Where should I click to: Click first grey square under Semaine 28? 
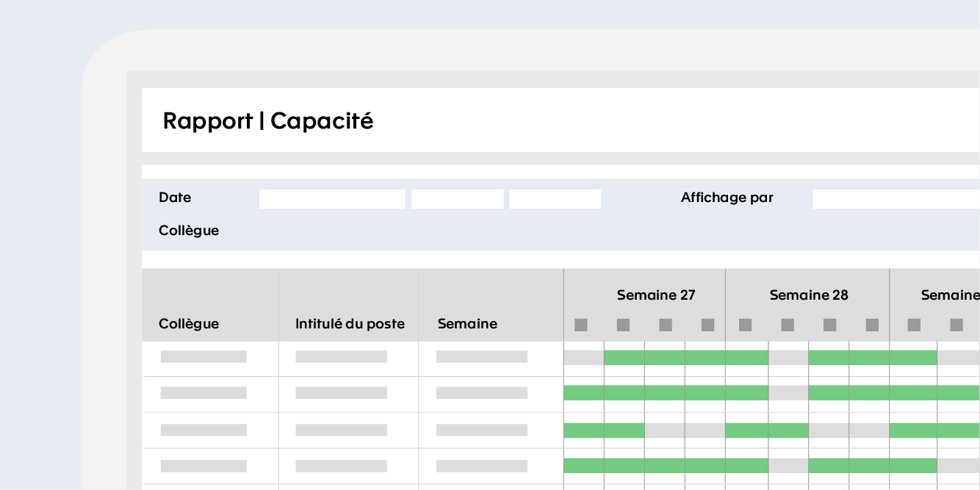(745, 325)
